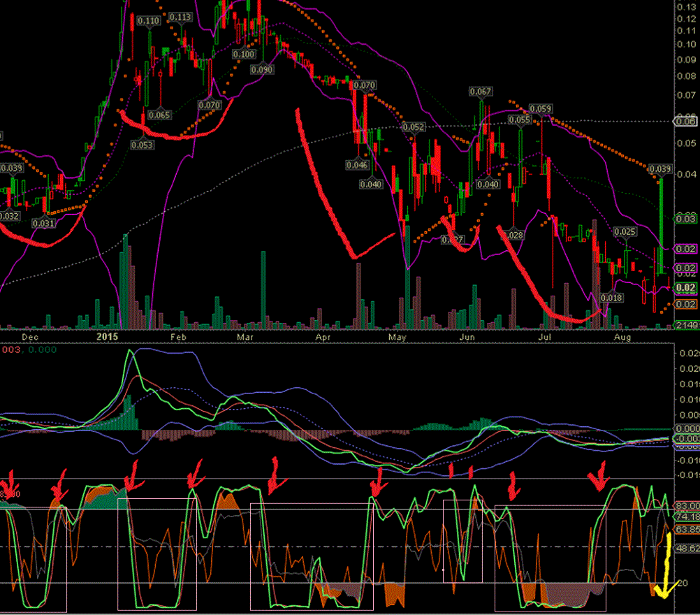700x615 pixels.
Task: Click the Apr label on time axis
Action: pyautogui.click(x=323, y=337)
